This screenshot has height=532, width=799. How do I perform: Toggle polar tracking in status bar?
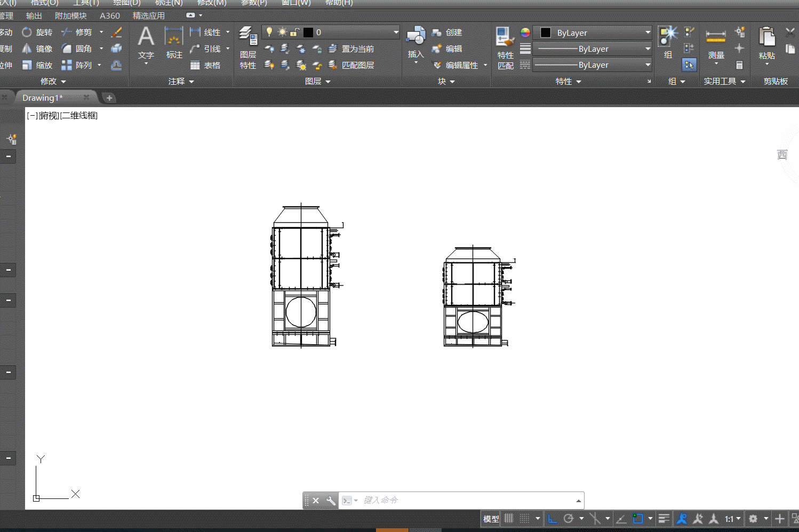pyautogui.click(x=569, y=519)
